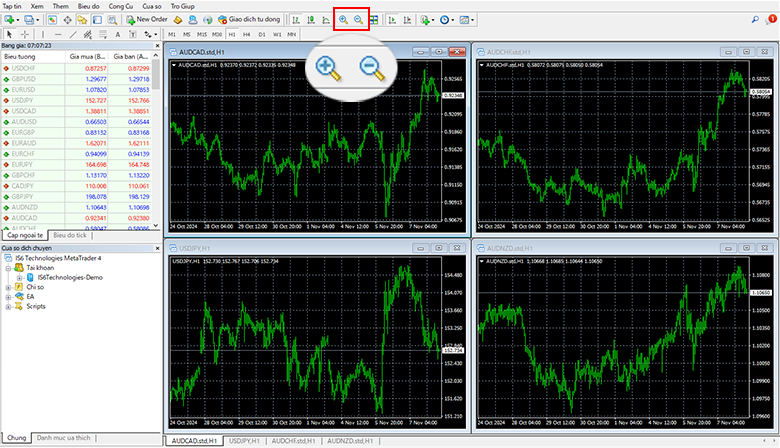Close the Bang gia panel
This screenshot has width=780, height=448.
coord(157,46)
